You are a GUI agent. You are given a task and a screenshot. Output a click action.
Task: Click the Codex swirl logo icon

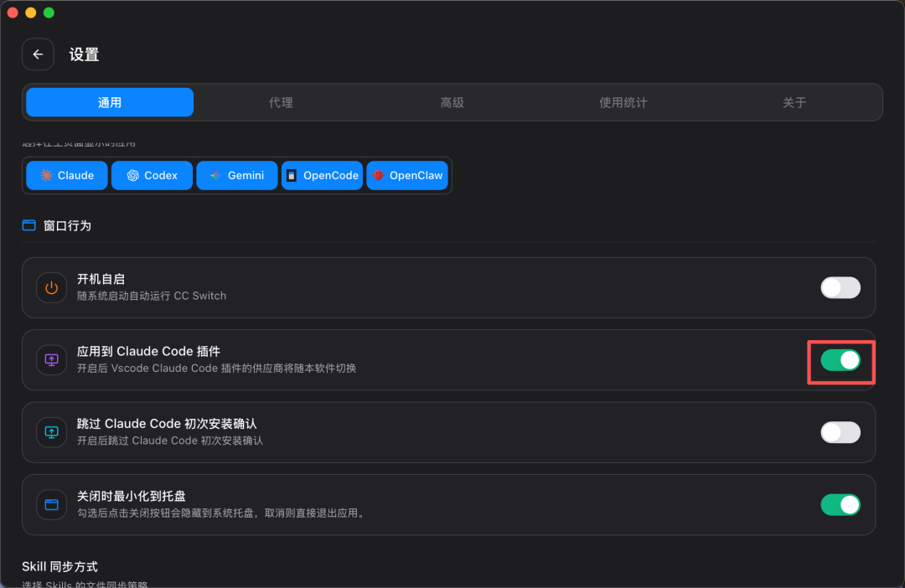(x=132, y=175)
